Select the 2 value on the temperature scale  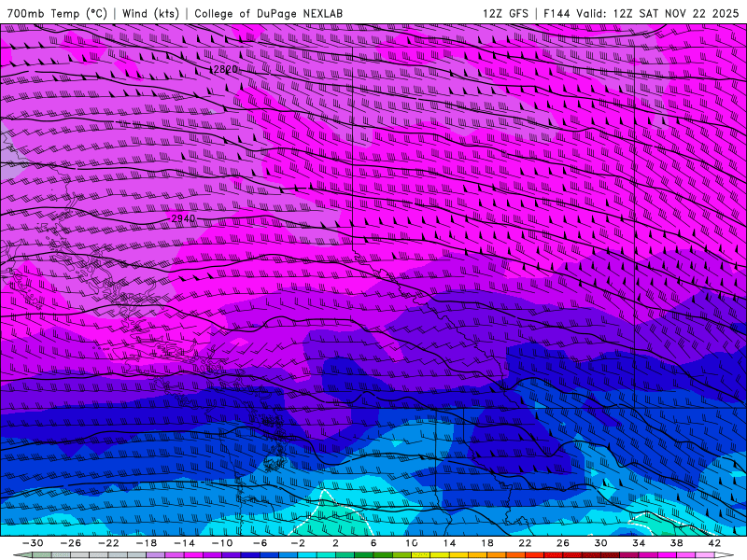click(335, 543)
